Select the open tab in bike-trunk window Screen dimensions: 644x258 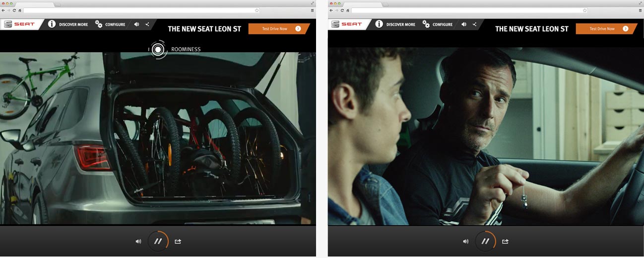pos(35,4)
